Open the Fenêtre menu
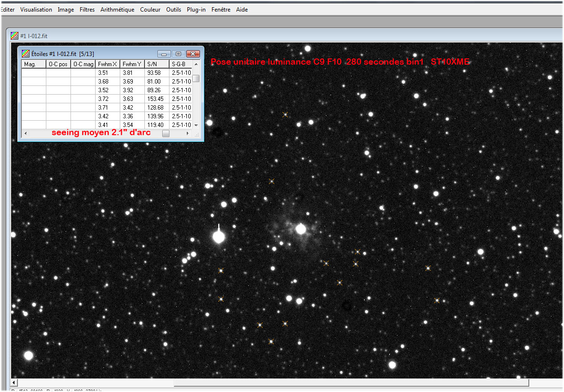 221,10
